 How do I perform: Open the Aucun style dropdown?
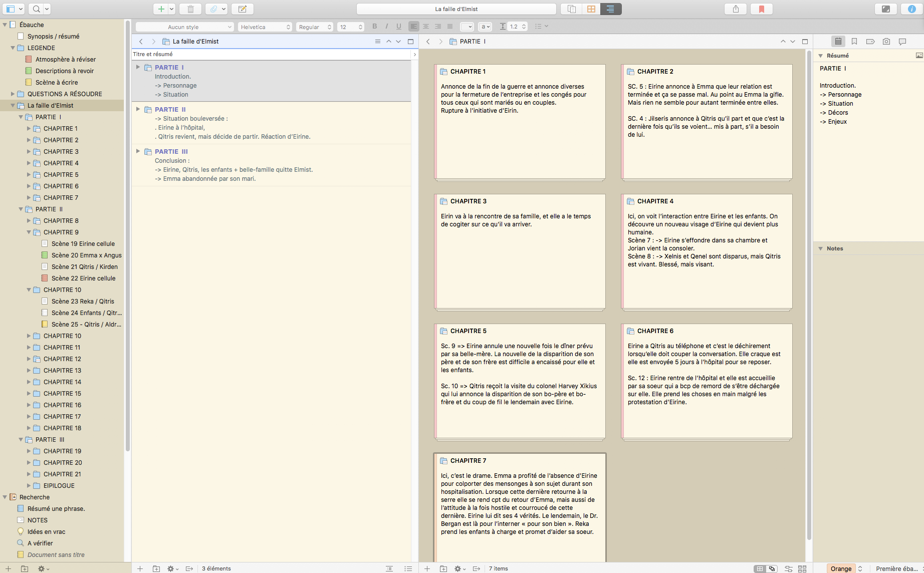pos(185,27)
